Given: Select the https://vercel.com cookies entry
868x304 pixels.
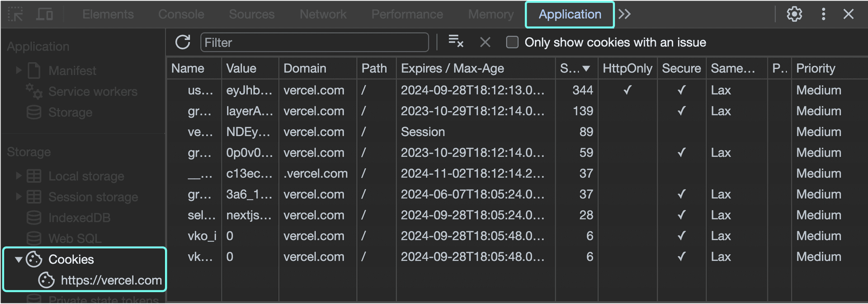Looking at the screenshot, I should click(111, 280).
